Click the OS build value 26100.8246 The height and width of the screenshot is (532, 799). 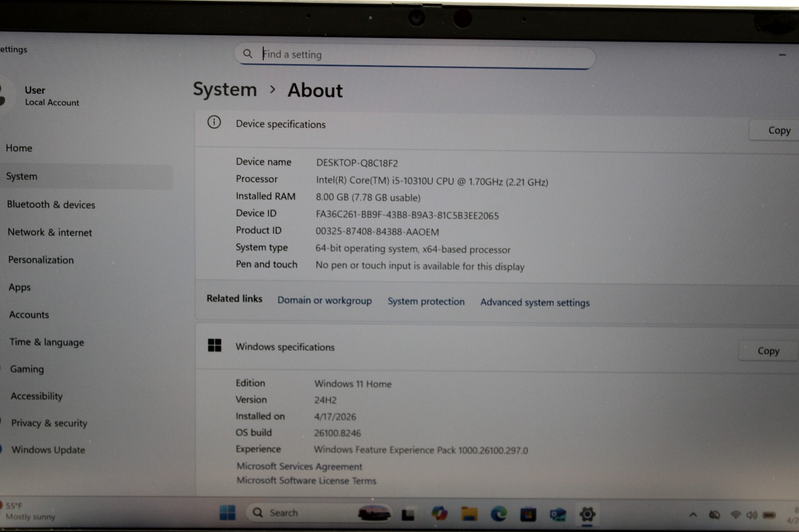[338, 433]
